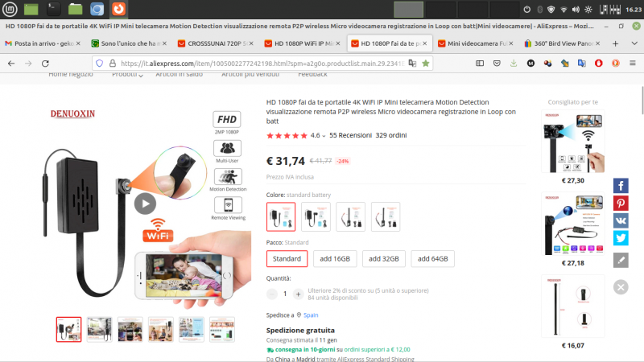Image resolution: width=644 pixels, height=362 pixels.
Task: Click the bookmark star in address bar
Action: coord(426,64)
